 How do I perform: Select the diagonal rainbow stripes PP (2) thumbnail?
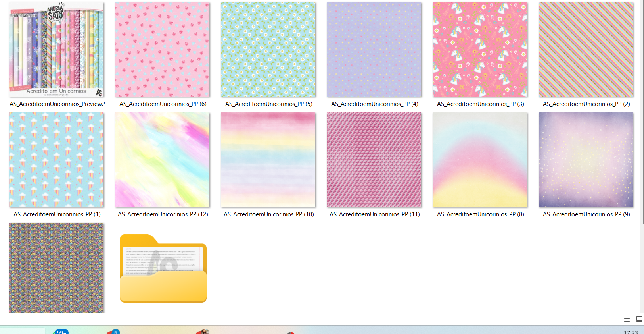pos(586,50)
